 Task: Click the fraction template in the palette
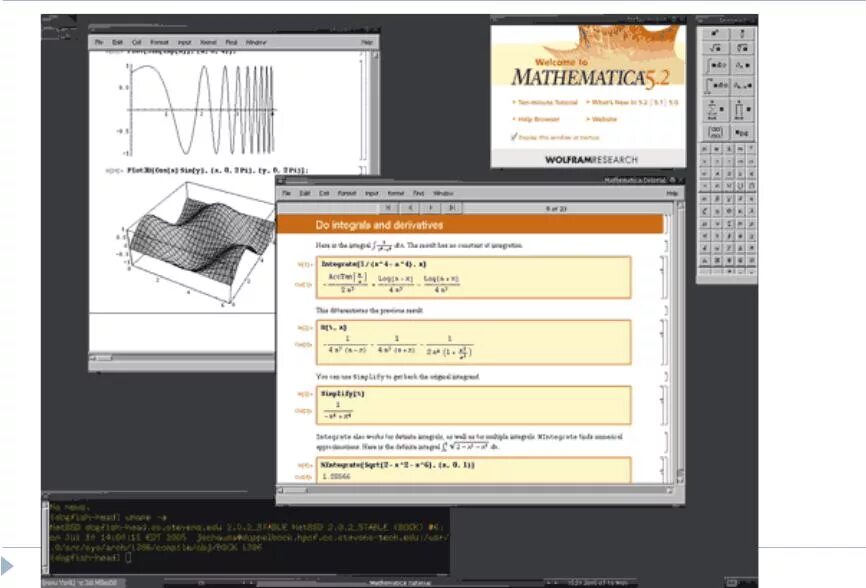[x=742, y=34]
